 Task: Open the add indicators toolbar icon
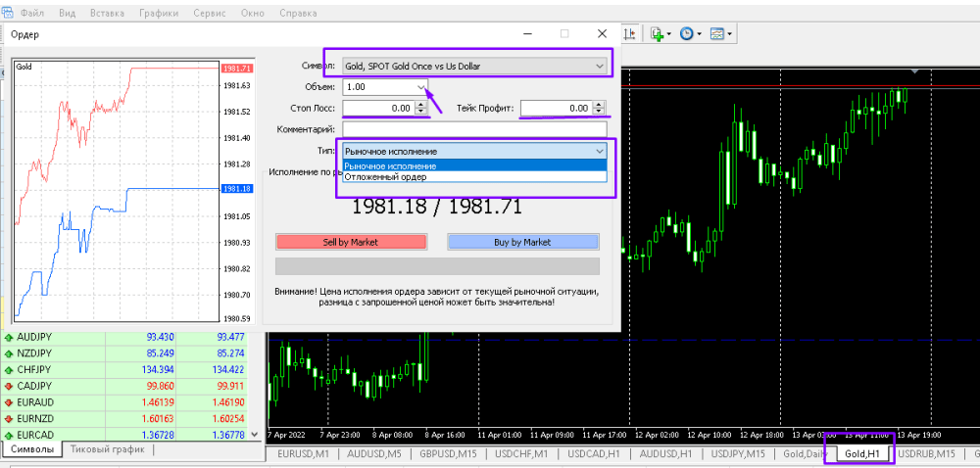(657, 33)
